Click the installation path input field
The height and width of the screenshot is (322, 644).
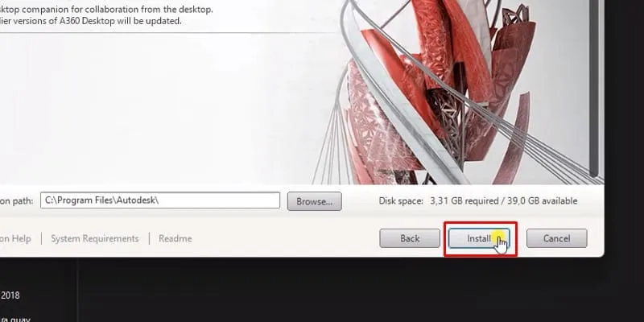160,200
